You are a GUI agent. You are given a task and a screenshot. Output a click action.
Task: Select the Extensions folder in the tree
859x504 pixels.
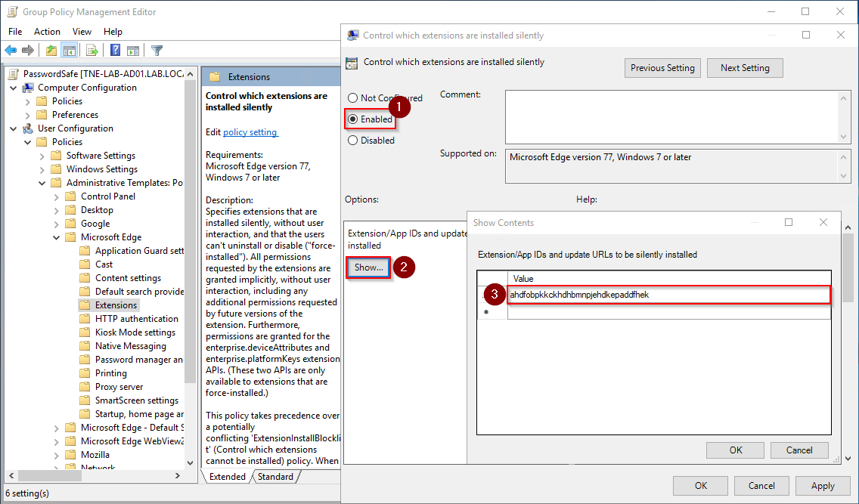(116, 305)
